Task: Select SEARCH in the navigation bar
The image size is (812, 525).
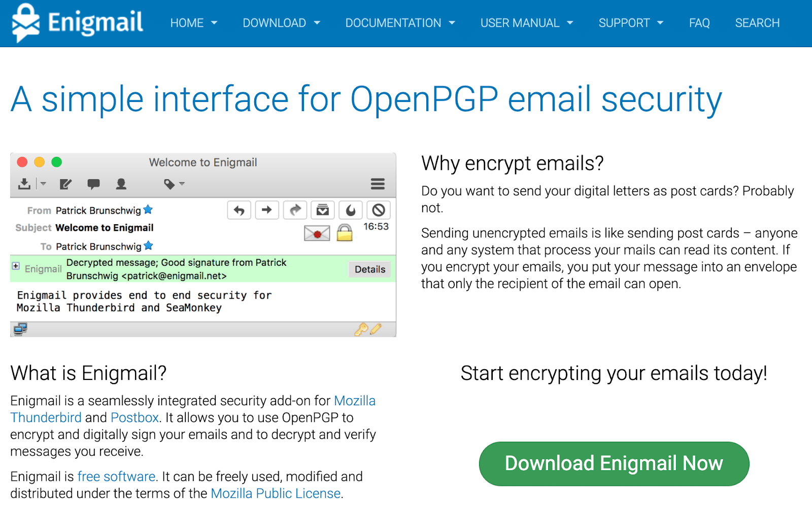Action: point(757,23)
